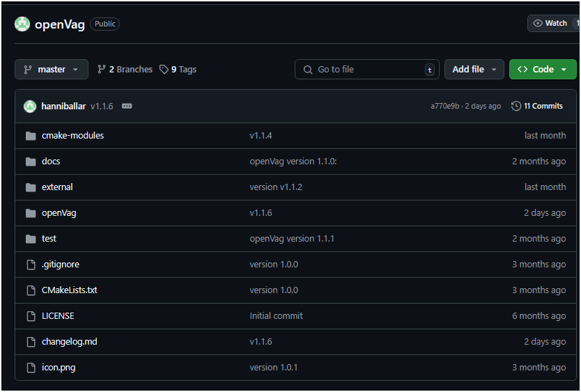The image size is (581, 392).
Task: Click 'version 1.0.0' message in CMakeLists.txt row
Action: click(274, 290)
